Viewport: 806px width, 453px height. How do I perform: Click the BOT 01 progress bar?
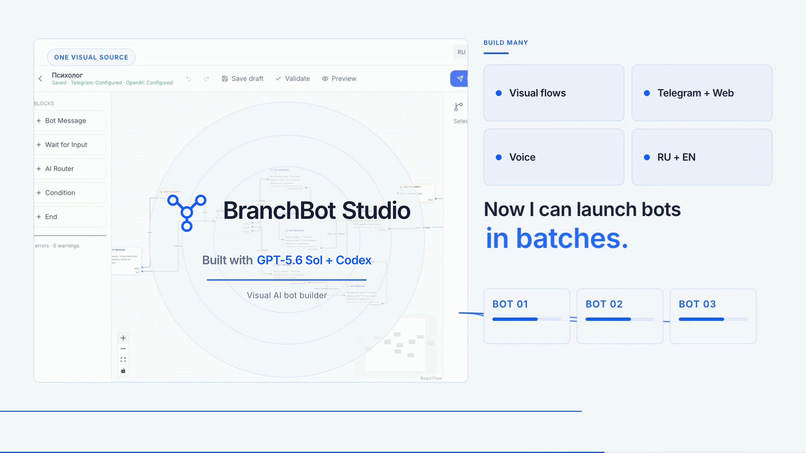pos(526,319)
